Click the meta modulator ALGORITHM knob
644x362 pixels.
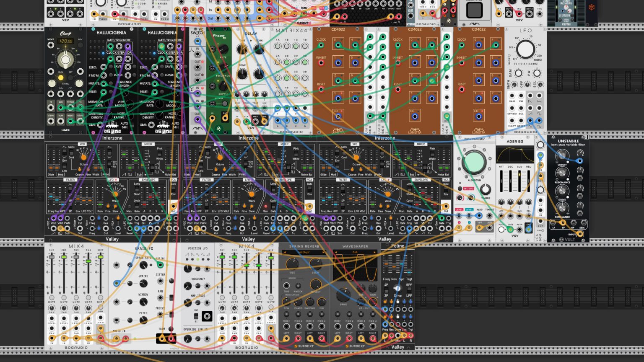[474, 162]
